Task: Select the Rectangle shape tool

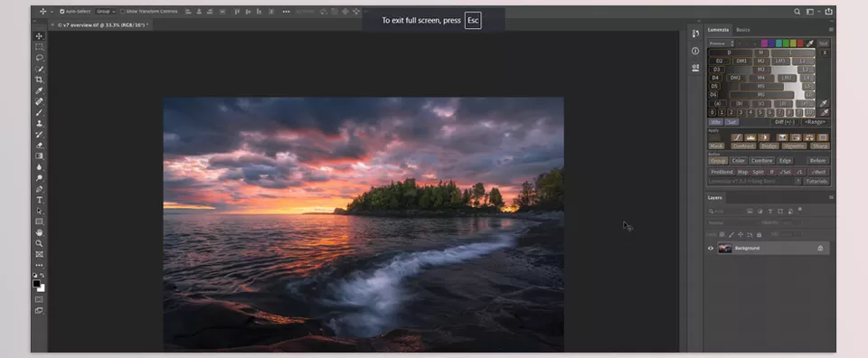Action: (39, 221)
